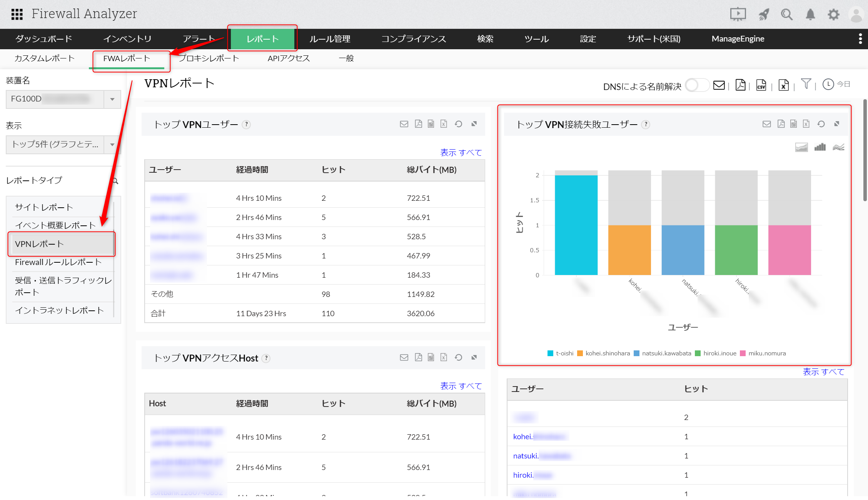Select Firewall ルールレポート in report type list
The height and width of the screenshot is (500, 868).
58,262
